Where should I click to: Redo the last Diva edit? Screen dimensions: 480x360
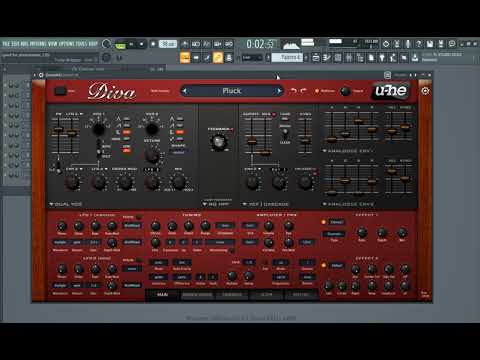point(303,91)
